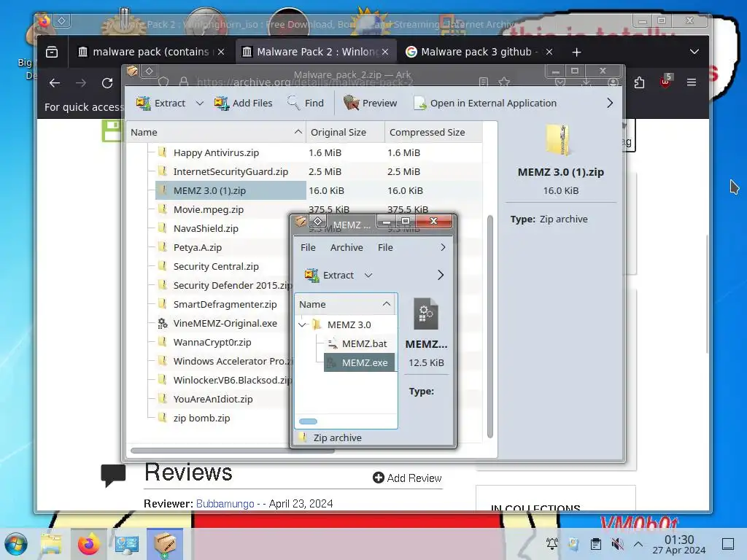The image size is (747, 560).
Task: Open the Archive menu in MEMZ window
Action: 347,248
